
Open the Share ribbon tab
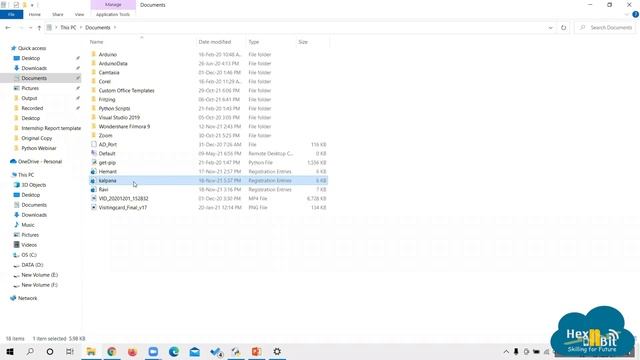[x=58, y=14]
